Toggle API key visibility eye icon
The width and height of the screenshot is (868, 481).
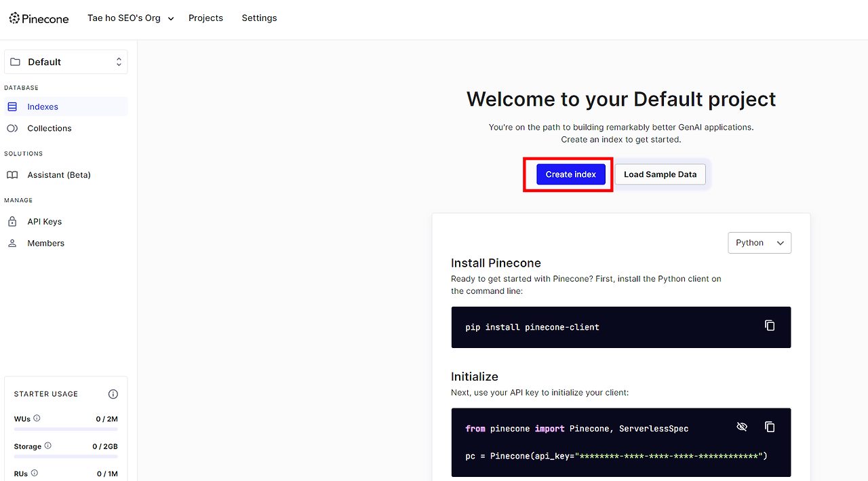tap(742, 427)
